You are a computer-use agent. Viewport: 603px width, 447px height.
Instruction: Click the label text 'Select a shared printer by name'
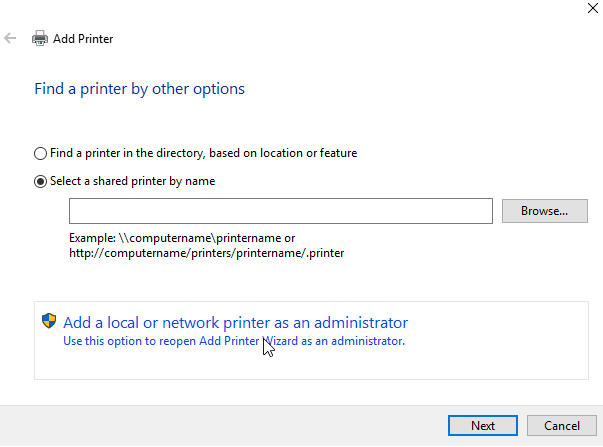click(133, 181)
